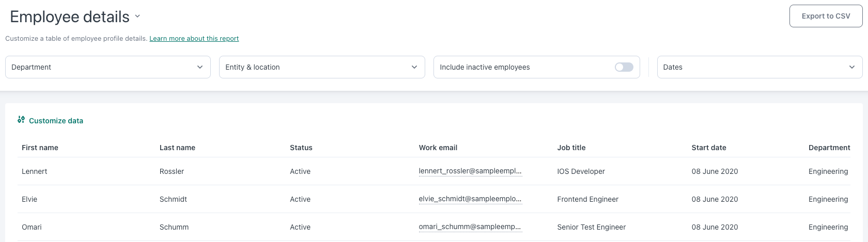Click the Start date column header
Viewport: 868px width, 242px height.
709,148
